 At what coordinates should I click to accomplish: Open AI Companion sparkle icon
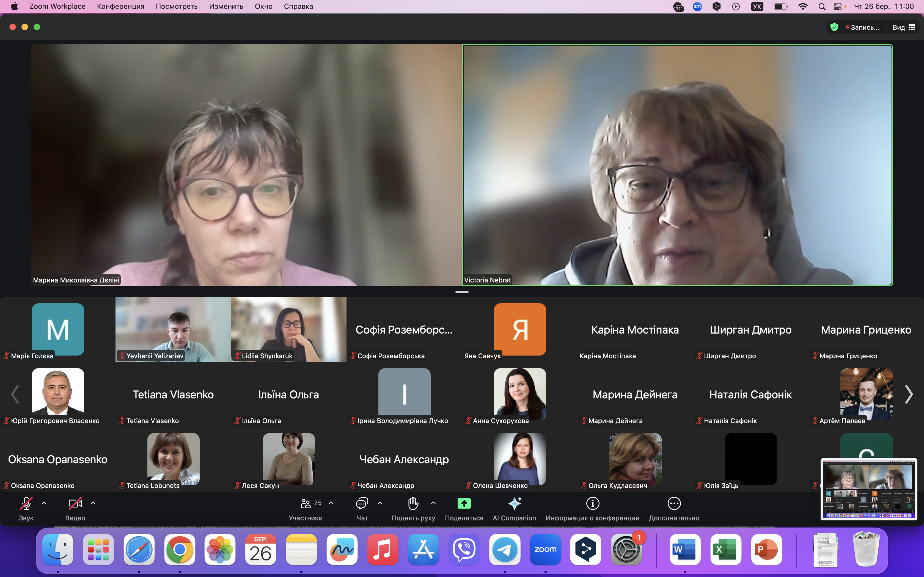tap(514, 503)
